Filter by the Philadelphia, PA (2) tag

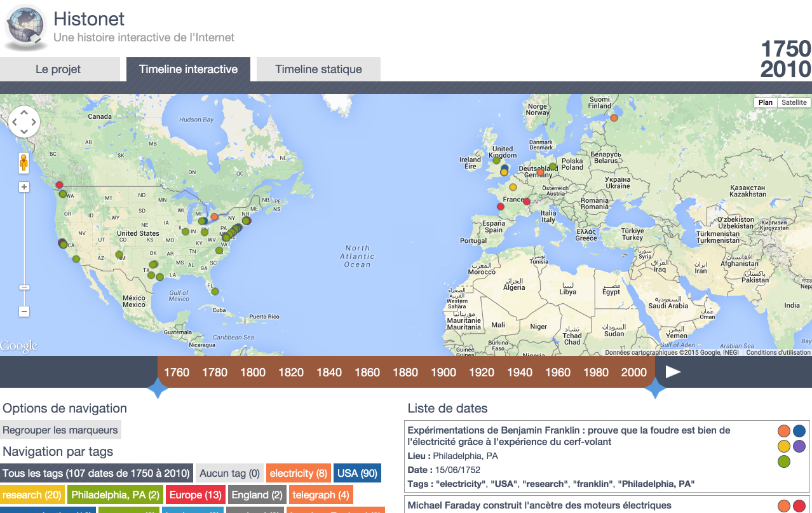(x=115, y=495)
